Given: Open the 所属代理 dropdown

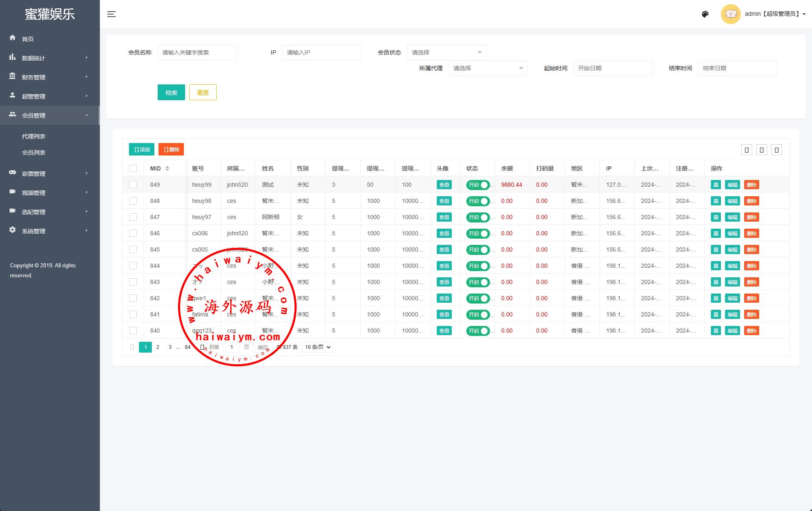Looking at the screenshot, I should [x=488, y=68].
